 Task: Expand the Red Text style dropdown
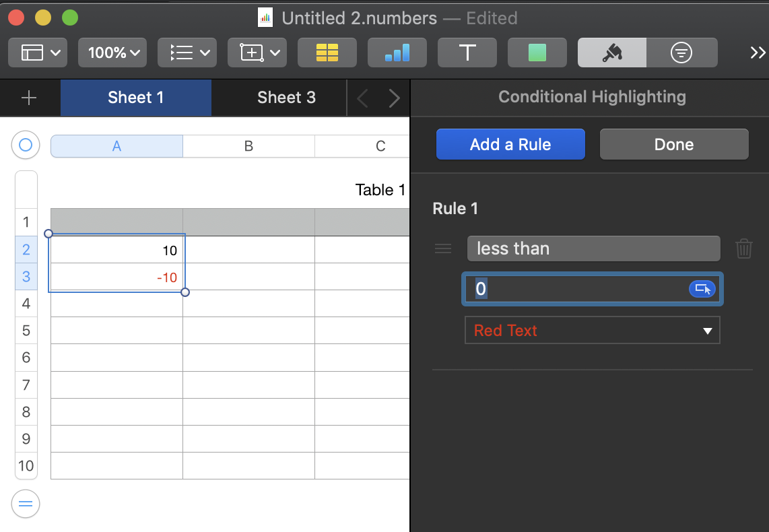(592, 331)
